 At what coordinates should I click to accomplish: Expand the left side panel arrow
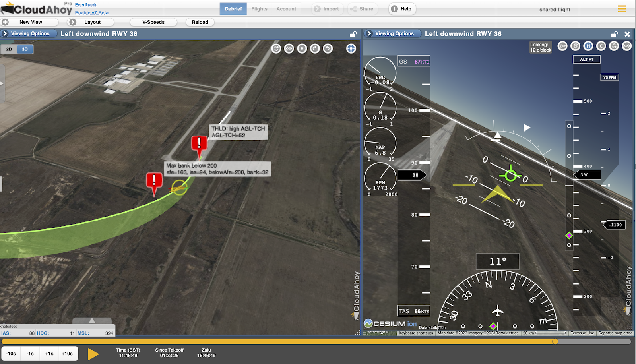coord(2,83)
